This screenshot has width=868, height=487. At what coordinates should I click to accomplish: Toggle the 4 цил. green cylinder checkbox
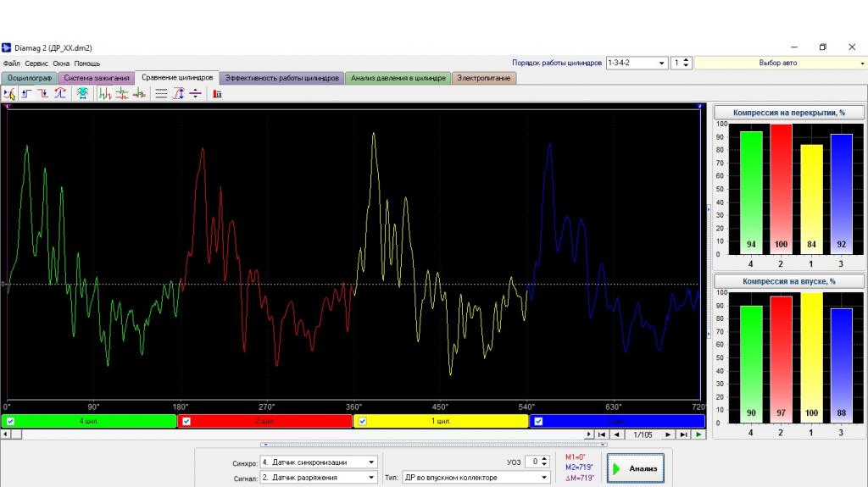(x=10, y=421)
